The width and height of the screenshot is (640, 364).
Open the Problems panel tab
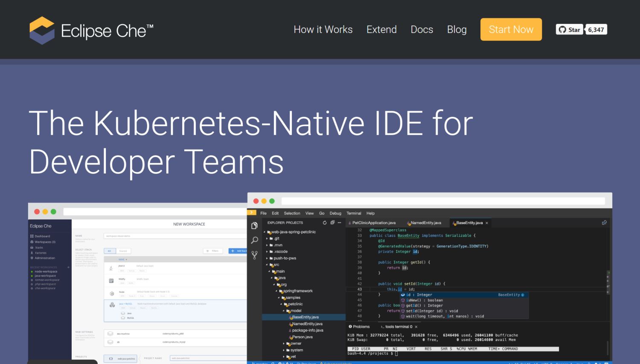click(361, 326)
